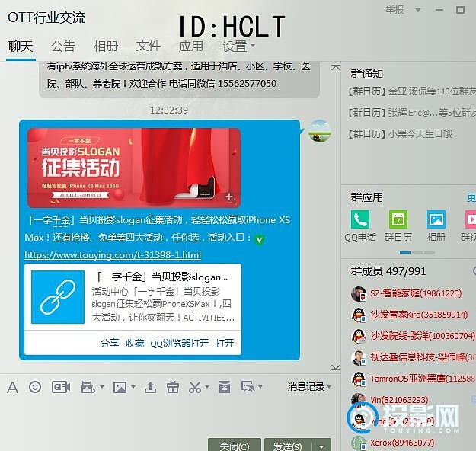
Task: Expand the picture icon dropdown arrow
Action: 133,387
